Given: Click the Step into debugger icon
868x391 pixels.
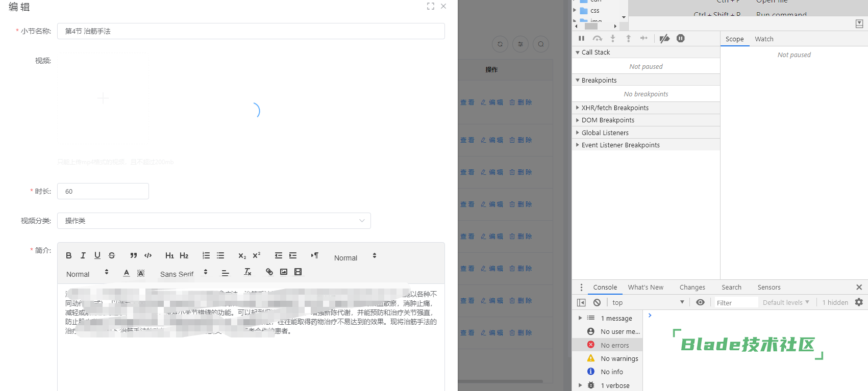Looking at the screenshot, I should (613, 38).
